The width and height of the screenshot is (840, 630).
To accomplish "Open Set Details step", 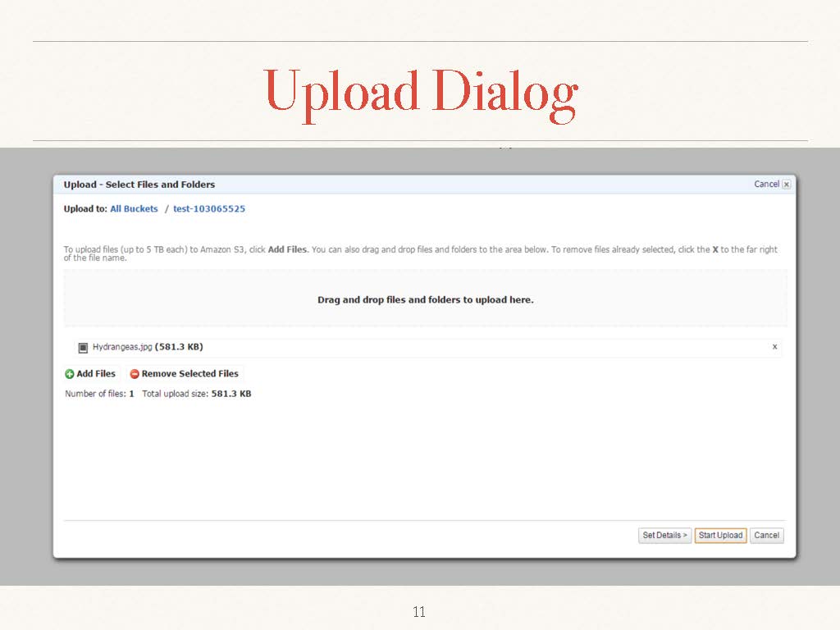I will [664, 536].
